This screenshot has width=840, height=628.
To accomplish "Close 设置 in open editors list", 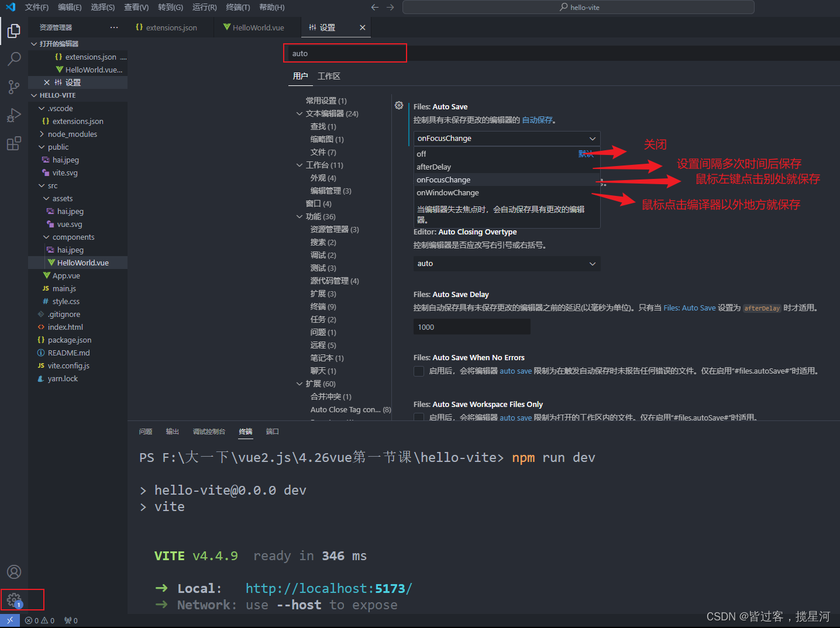I will click(x=47, y=82).
